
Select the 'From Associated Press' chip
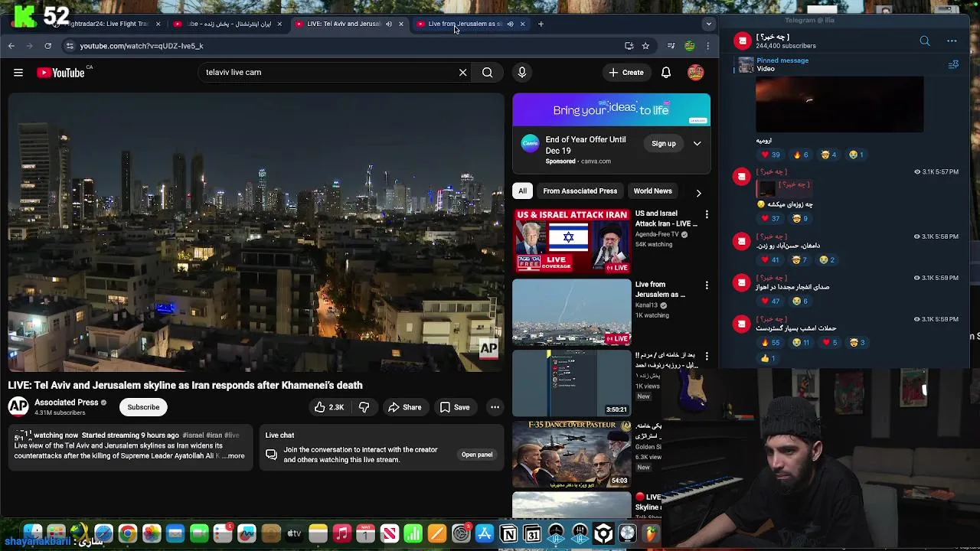(x=580, y=191)
